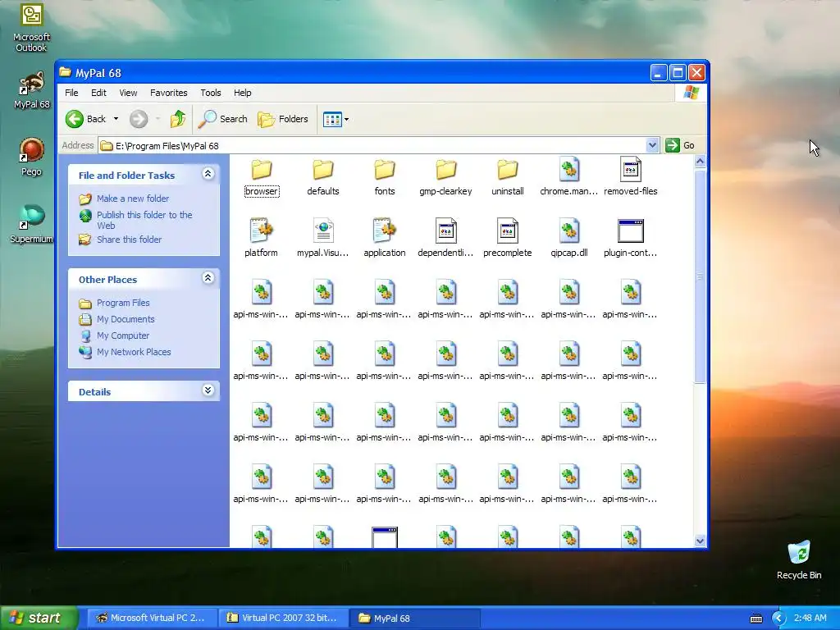Select the MyPal 68 desktop shortcut

point(32,90)
